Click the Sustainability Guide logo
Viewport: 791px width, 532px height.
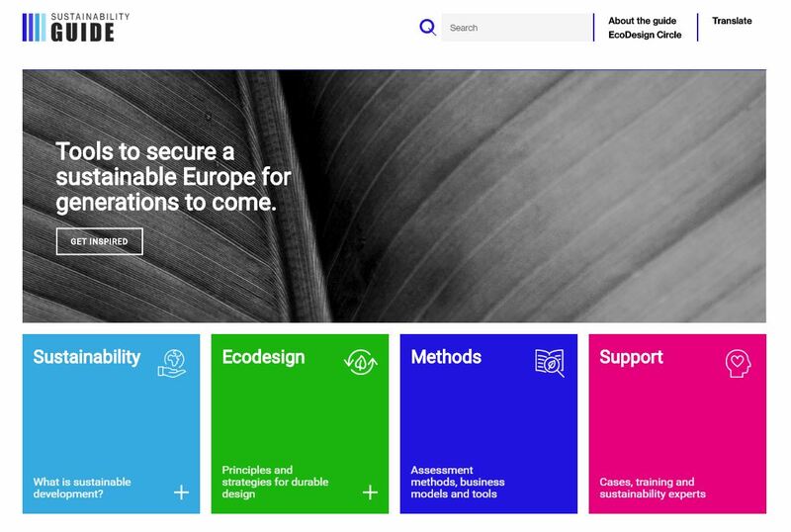pyautogui.click(x=76, y=28)
